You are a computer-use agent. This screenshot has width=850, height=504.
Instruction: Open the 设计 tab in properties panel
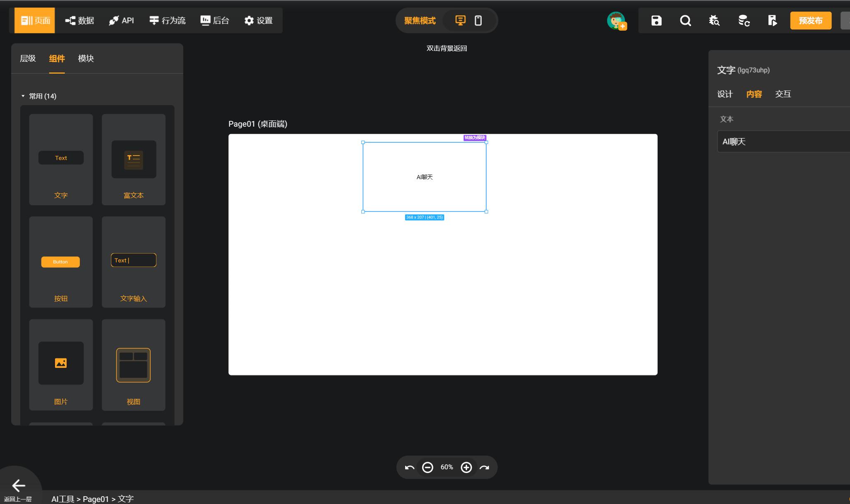click(725, 94)
